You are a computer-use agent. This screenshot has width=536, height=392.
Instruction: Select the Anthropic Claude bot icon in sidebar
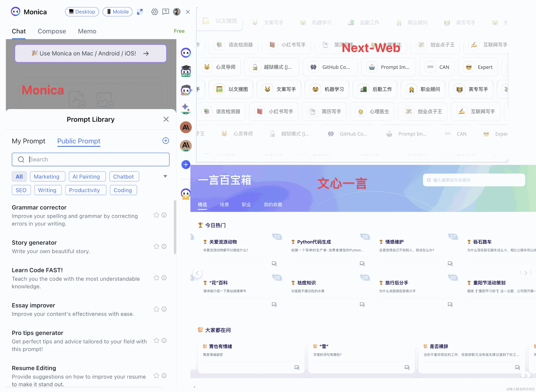pos(186,127)
